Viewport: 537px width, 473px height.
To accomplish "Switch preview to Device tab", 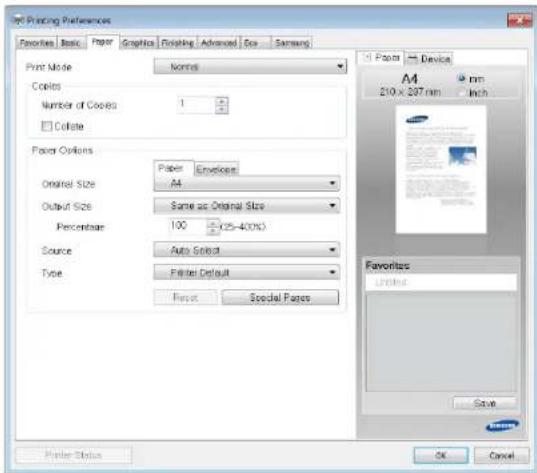I will [429, 59].
